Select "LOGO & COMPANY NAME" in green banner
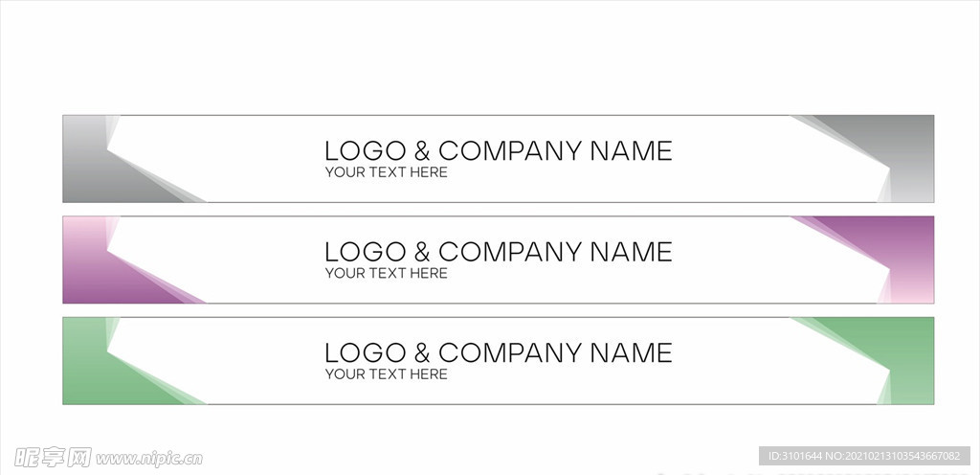The height and width of the screenshot is (475, 980). coord(498,353)
